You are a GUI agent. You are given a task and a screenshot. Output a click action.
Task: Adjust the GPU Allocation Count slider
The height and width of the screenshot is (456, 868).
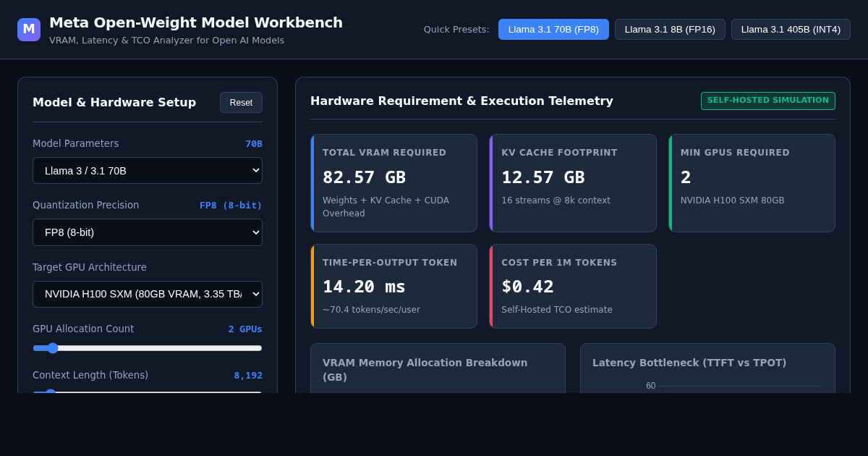pos(148,348)
